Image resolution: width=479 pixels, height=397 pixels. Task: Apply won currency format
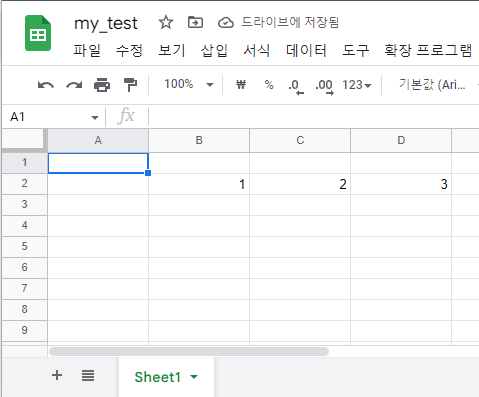(241, 85)
